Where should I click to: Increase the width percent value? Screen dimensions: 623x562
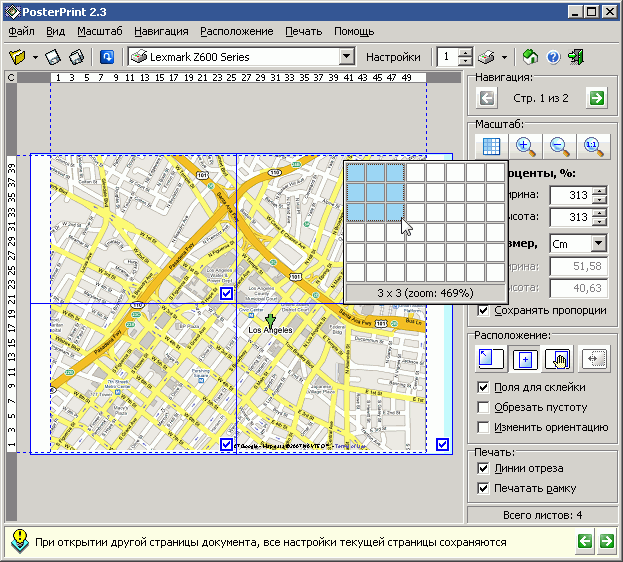(x=599, y=191)
